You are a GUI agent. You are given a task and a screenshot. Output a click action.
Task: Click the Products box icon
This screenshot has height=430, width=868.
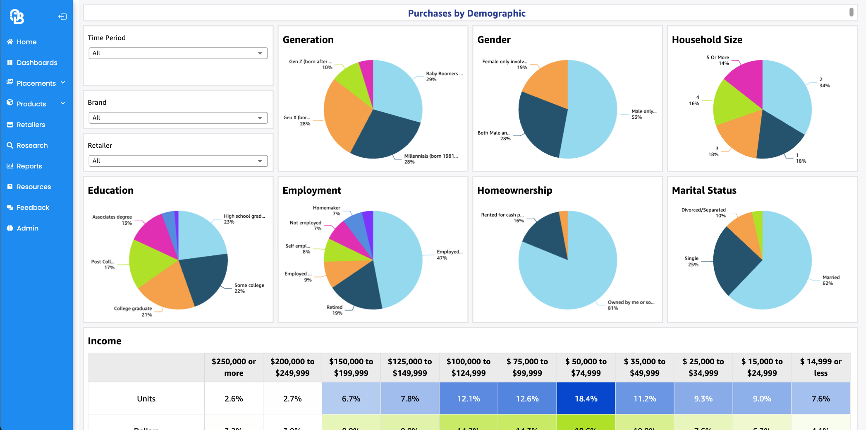10,103
